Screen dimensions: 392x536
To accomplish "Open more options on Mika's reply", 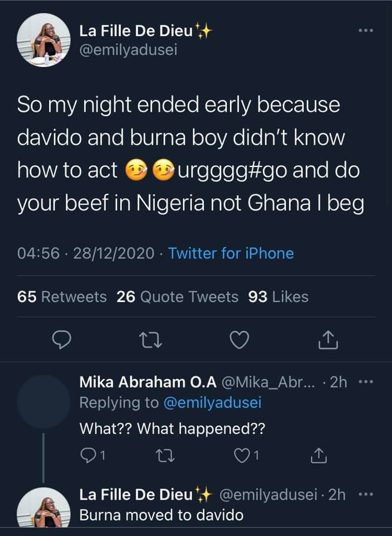I will click(x=366, y=382).
